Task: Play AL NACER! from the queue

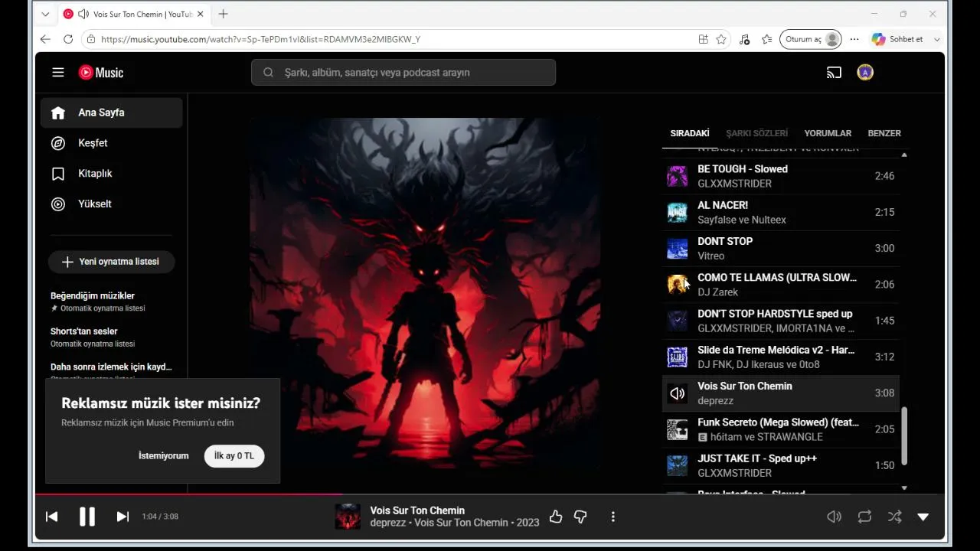Action: pos(781,213)
